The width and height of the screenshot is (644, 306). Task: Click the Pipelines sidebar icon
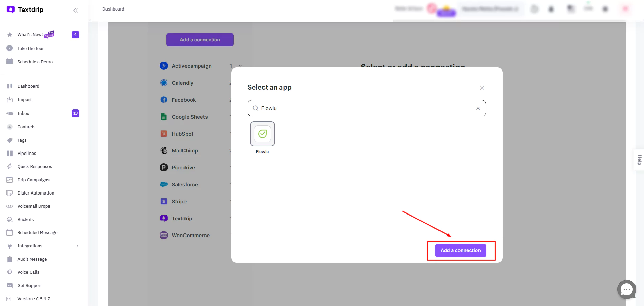pos(9,153)
